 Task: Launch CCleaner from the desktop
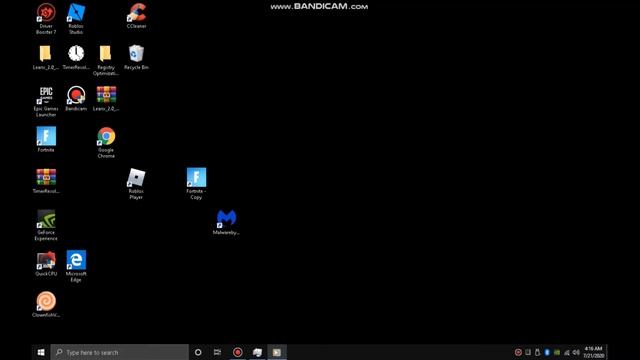point(136,16)
